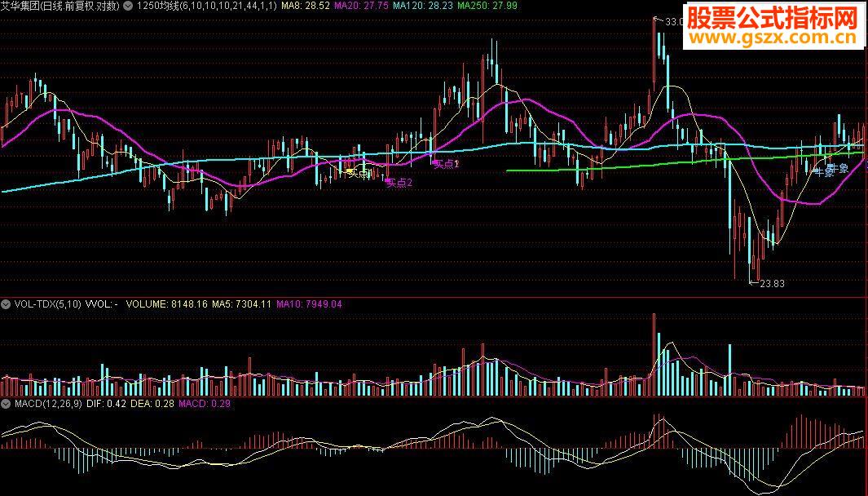The height and width of the screenshot is (496, 868).
Task: Click the MACD(12,26,9) indicator name
Action: tap(48, 404)
